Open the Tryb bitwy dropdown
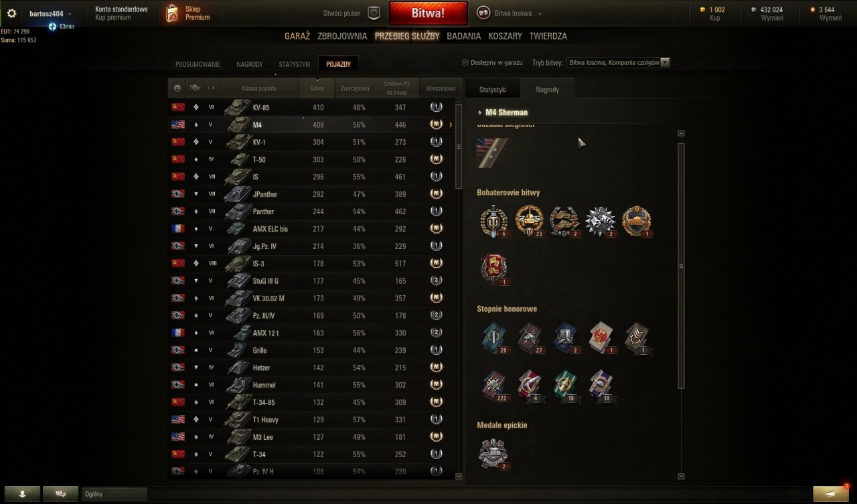 618,63
